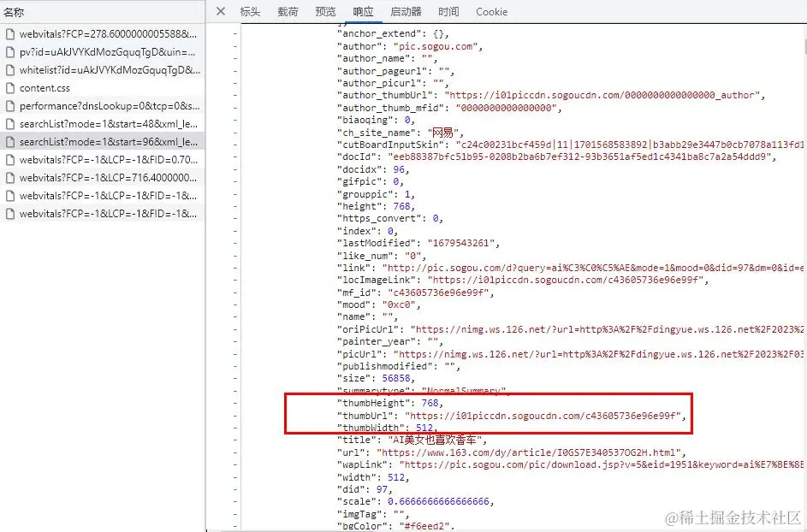The height and width of the screenshot is (532, 807).
Task: Click file icon of webvitals LCP=716.4 request
Action: click(9, 178)
